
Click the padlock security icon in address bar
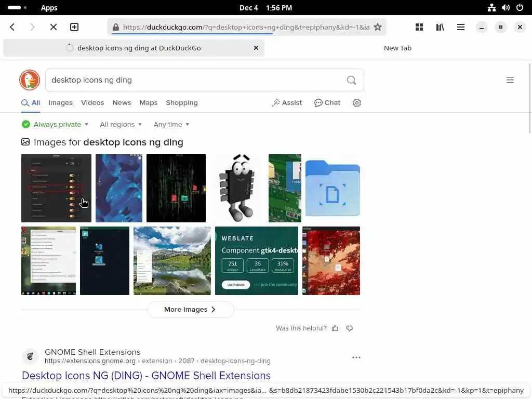(x=116, y=27)
